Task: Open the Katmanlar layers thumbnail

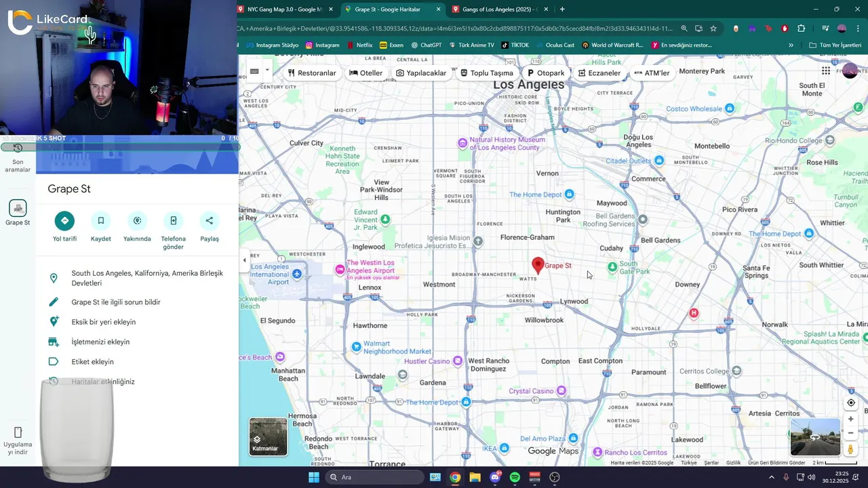Action: tap(268, 436)
